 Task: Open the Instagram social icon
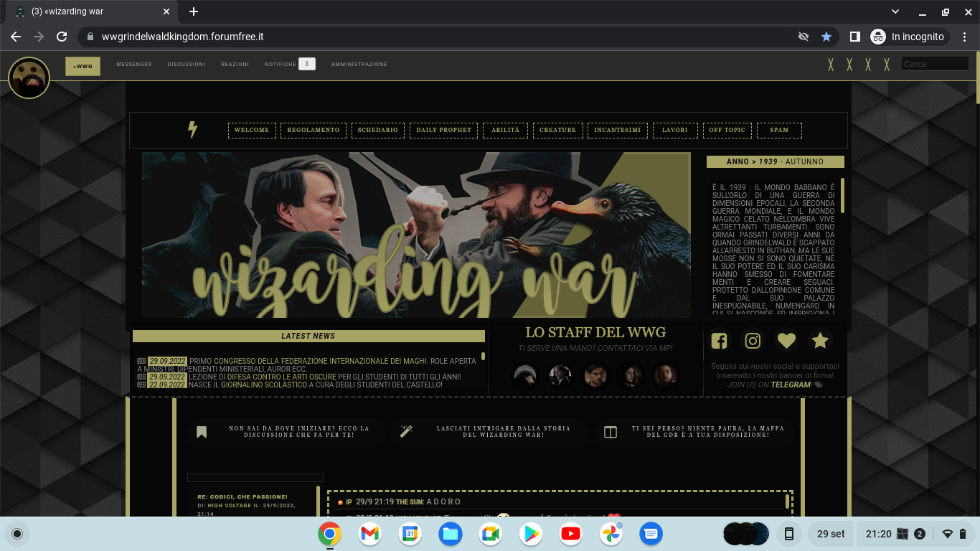pos(753,341)
